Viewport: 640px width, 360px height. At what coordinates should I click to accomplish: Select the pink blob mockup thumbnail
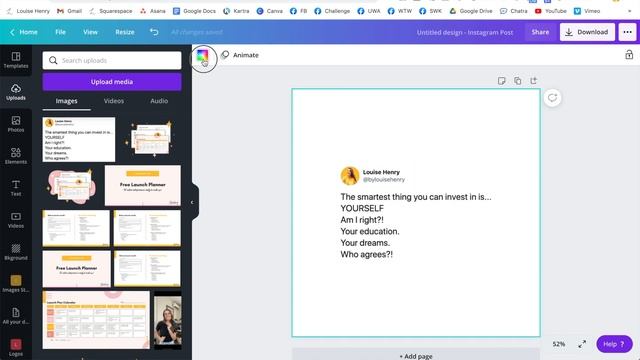pos(72,186)
